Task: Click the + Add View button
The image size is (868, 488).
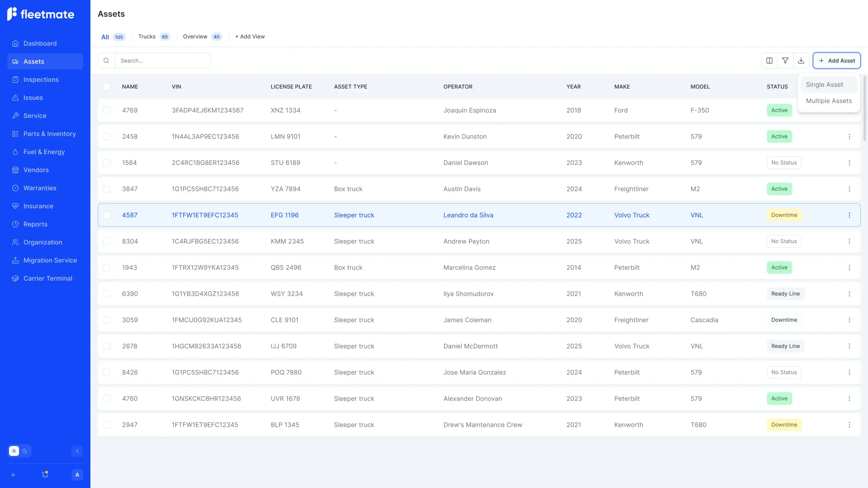Action: (250, 37)
